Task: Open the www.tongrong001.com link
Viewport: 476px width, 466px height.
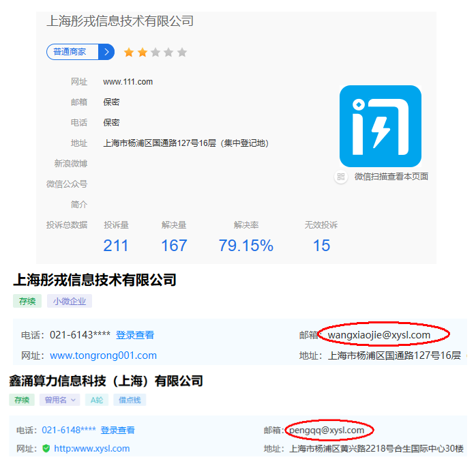Action: (x=103, y=355)
